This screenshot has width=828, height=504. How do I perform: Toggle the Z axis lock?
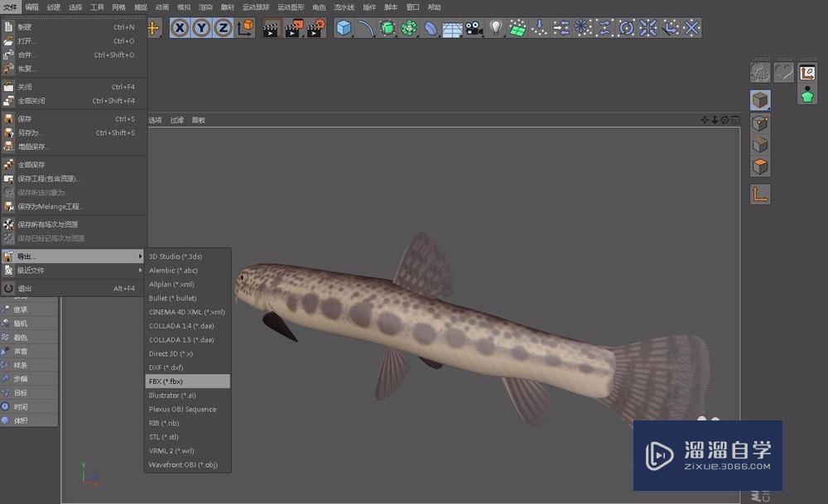[225, 27]
